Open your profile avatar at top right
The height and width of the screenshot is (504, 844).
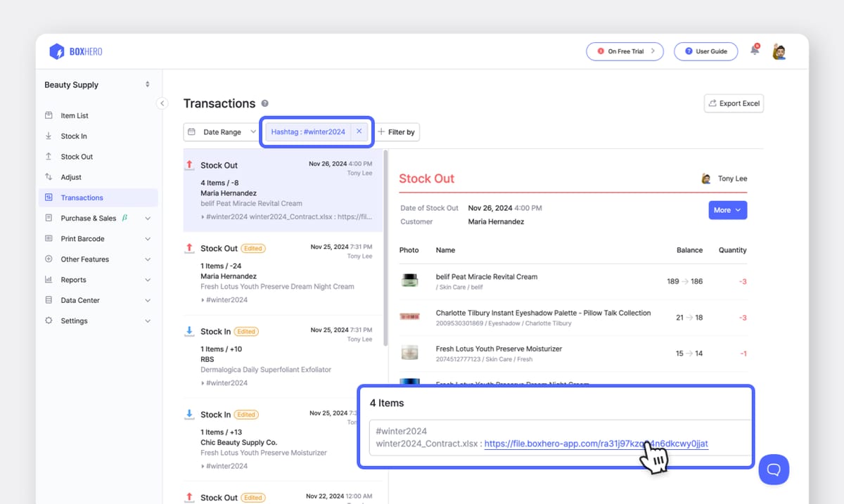click(x=779, y=51)
